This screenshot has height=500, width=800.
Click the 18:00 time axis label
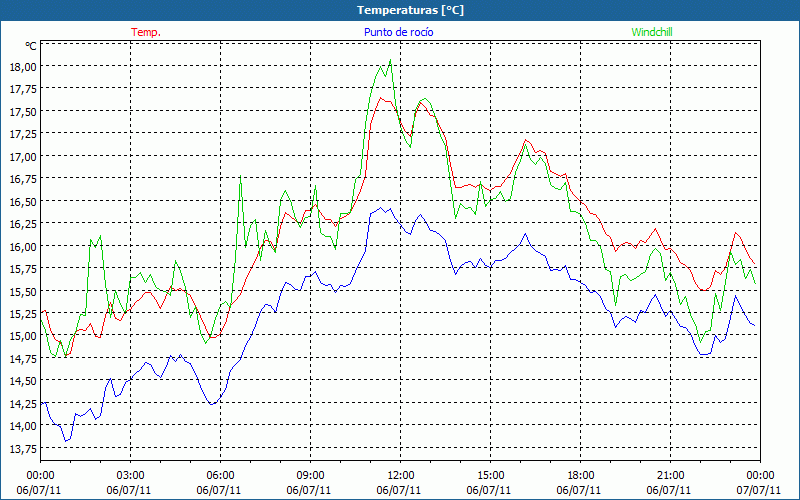pyautogui.click(x=580, y=475)
